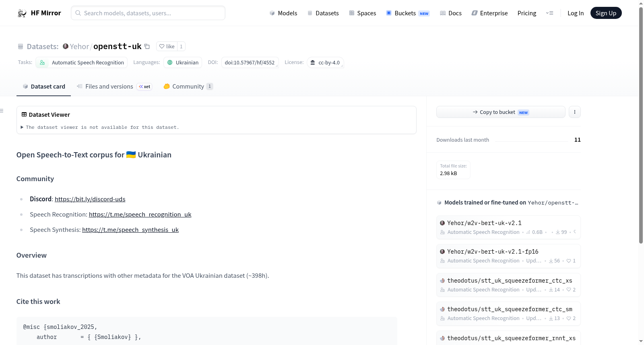Open Yehor's profile link in title

79,46
